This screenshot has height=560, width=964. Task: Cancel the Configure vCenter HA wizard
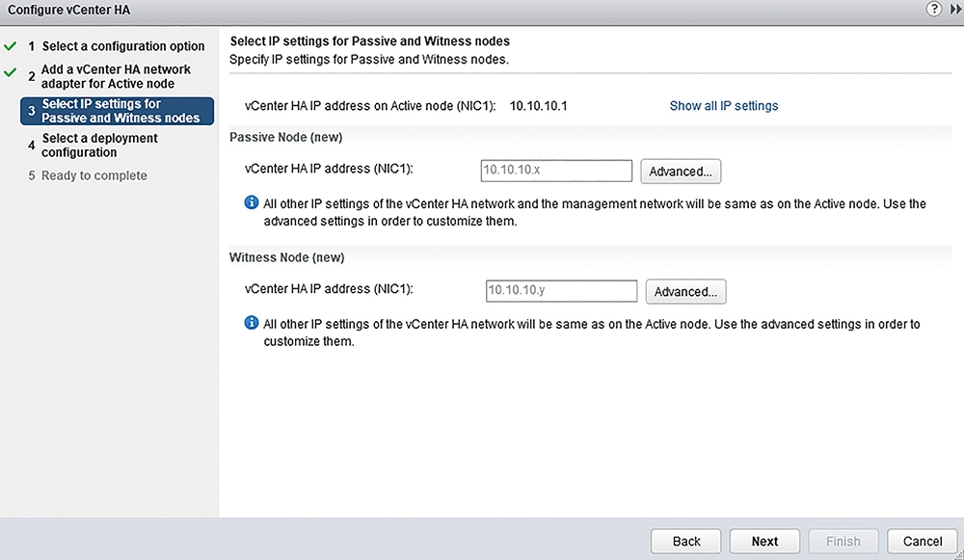coord(923,541)
